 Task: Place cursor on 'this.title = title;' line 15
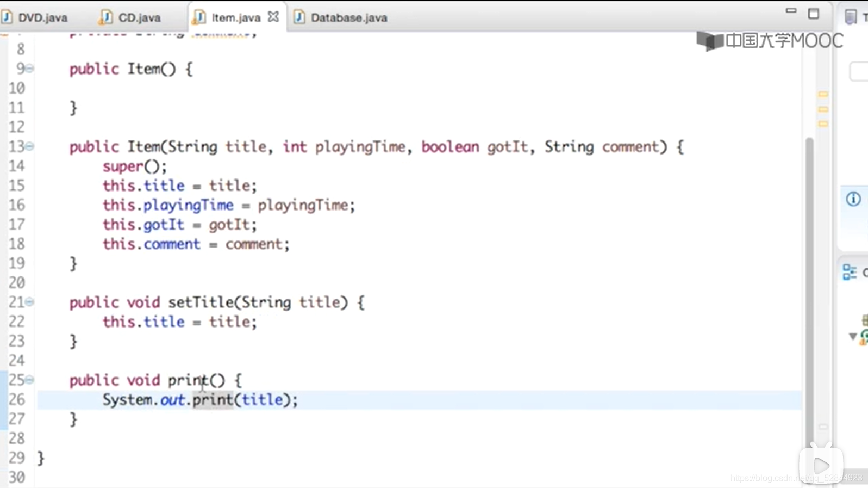[179, 186]
